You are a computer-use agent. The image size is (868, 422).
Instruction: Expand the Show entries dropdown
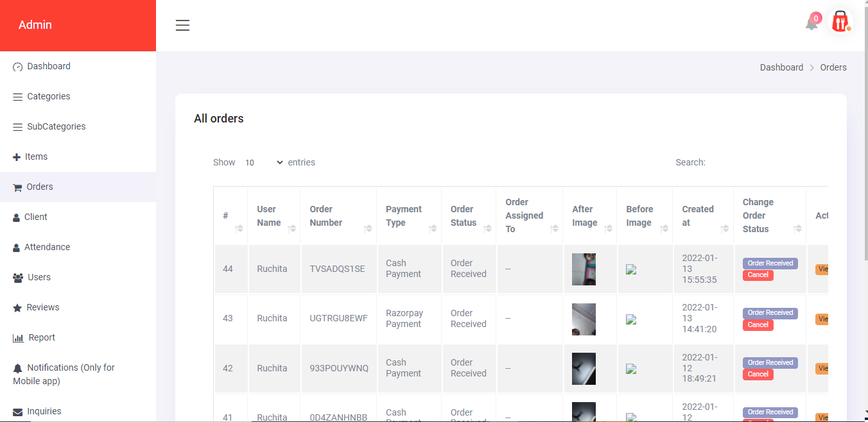click(x=263, y=163)
